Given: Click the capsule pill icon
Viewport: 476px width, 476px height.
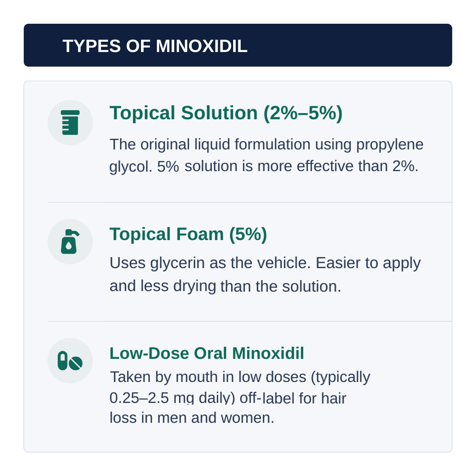Looking at the screenshot, I should click(63, 361).
